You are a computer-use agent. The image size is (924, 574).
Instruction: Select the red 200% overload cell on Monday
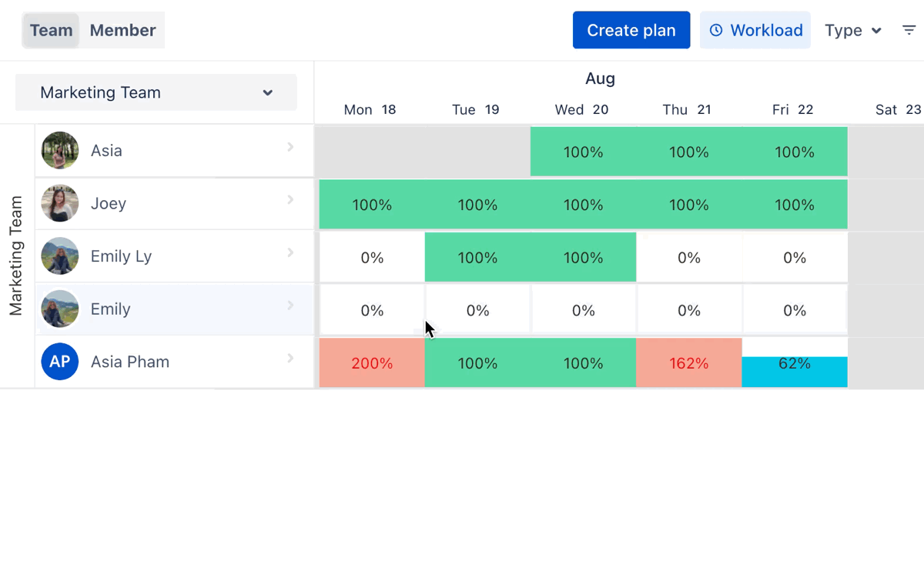click(372, 363)
